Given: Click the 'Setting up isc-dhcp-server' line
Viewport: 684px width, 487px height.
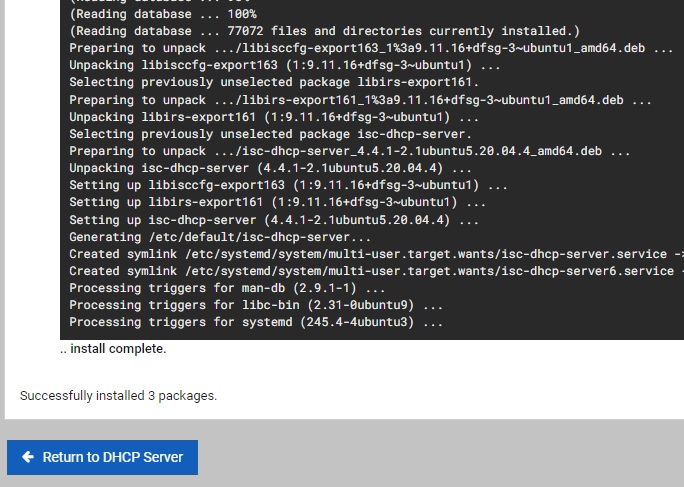Looking at the screenshot, I should pyautogui.click(x=274, y=220).
